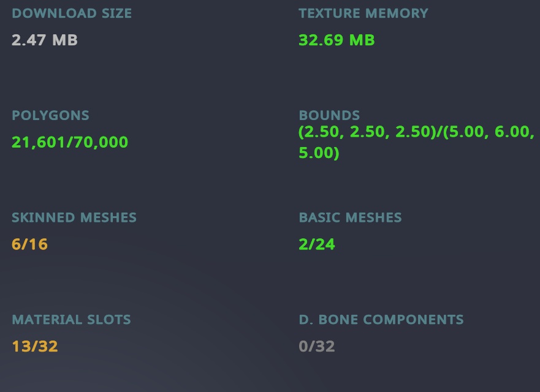This screenshot has height=392, width=540.
Task: Click the Basic Meshes heading
Action: click(x=350, y=217)
